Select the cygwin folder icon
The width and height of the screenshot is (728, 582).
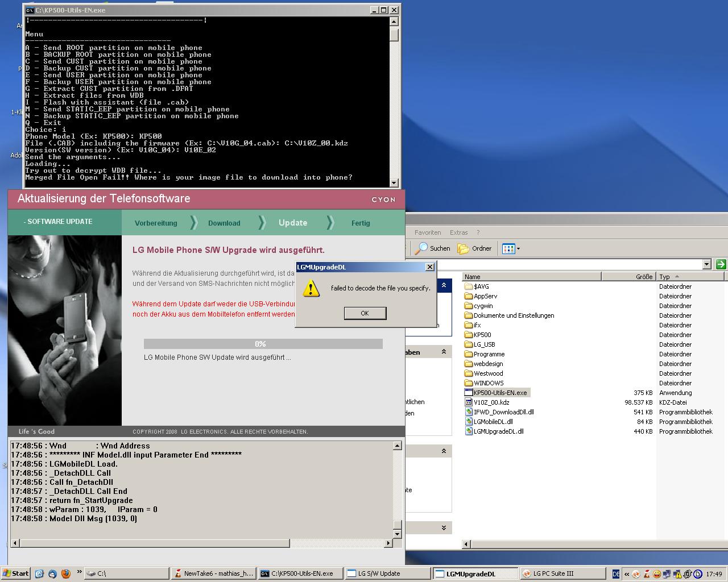click(469, 306)
